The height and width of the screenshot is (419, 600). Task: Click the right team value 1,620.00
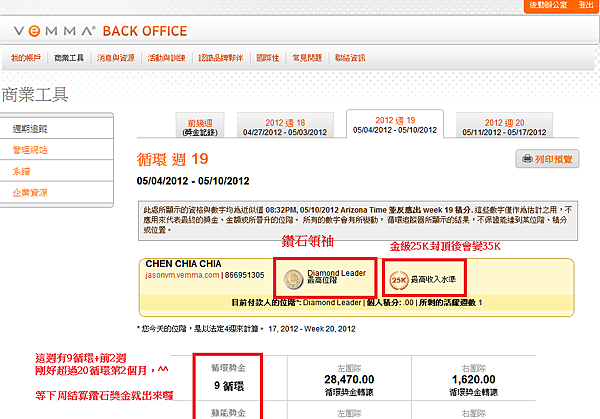473,380
